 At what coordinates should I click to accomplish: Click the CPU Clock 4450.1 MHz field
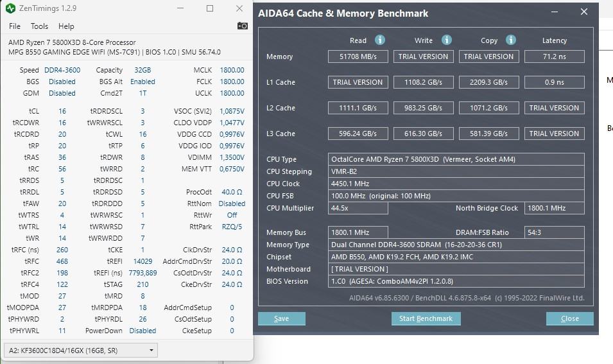click(456, 184)
